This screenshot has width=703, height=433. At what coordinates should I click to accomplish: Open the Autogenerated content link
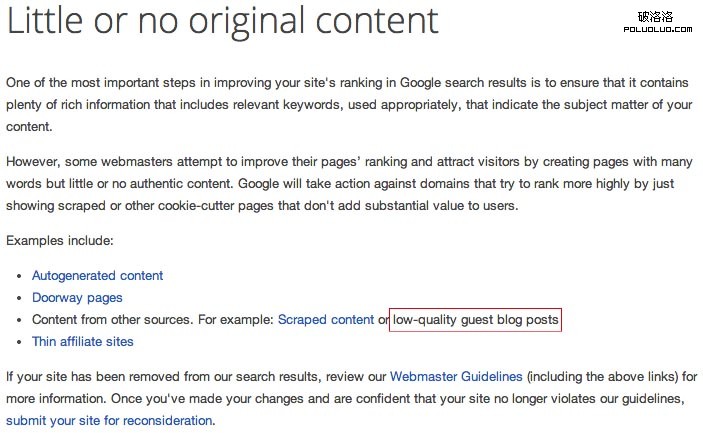click(x=97, y=275)
